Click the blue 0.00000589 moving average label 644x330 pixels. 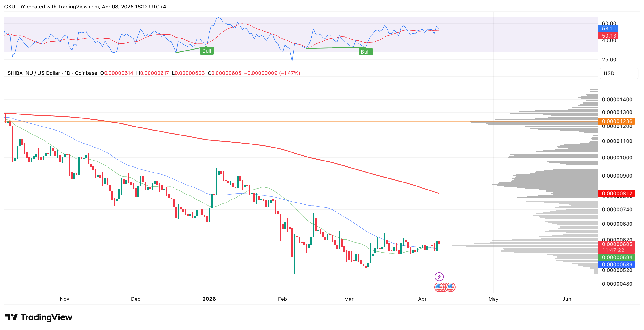(x=617, y=264)
